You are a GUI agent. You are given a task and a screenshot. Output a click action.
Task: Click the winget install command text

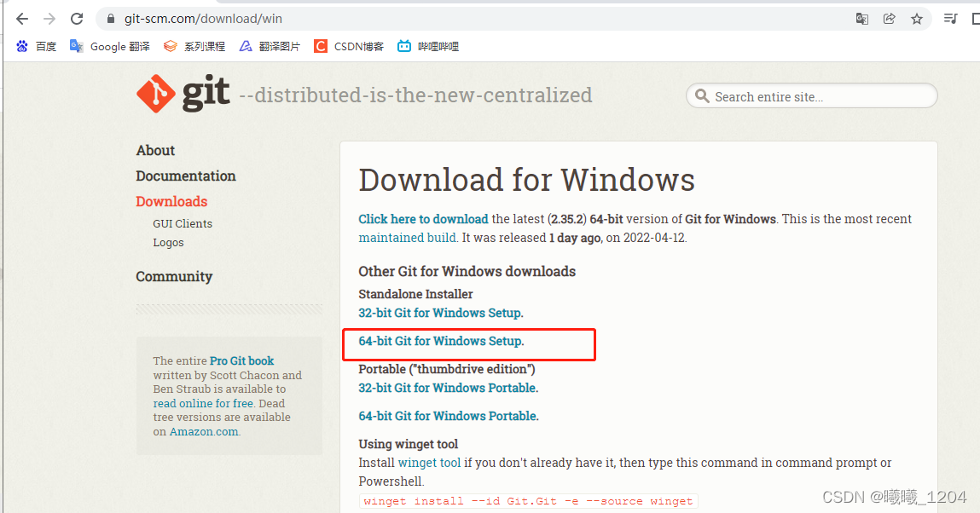pos(528,500)
